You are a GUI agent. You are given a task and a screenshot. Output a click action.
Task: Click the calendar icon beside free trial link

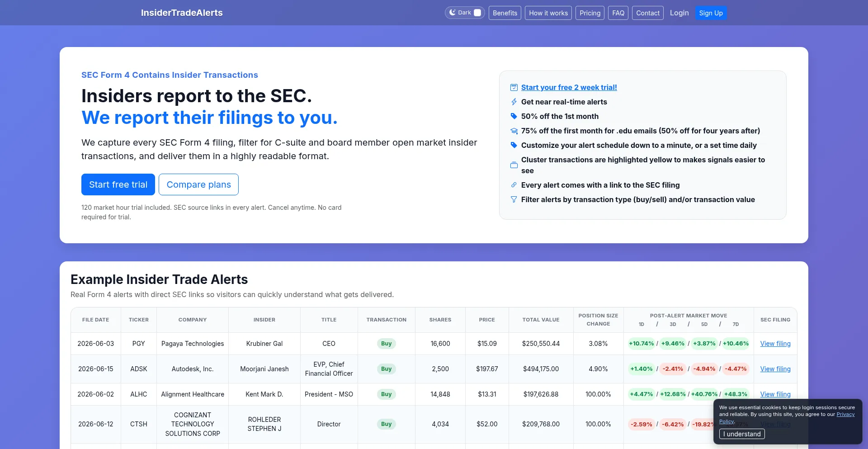point(514,87)
